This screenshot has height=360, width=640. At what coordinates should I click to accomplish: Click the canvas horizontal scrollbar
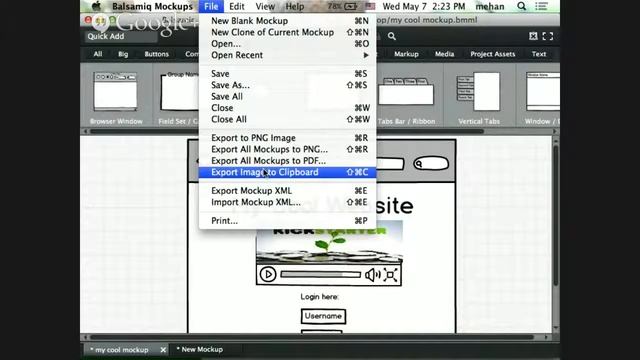coord(312,337)
